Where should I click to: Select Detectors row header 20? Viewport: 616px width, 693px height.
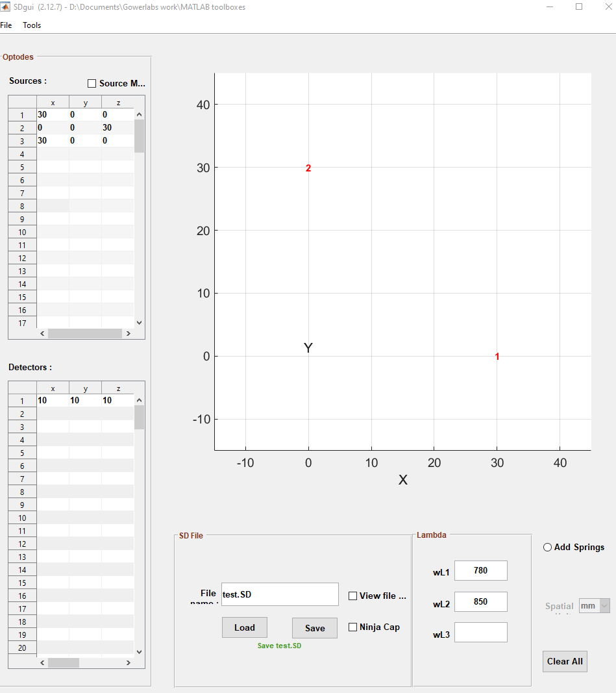[x=22, y=648]
